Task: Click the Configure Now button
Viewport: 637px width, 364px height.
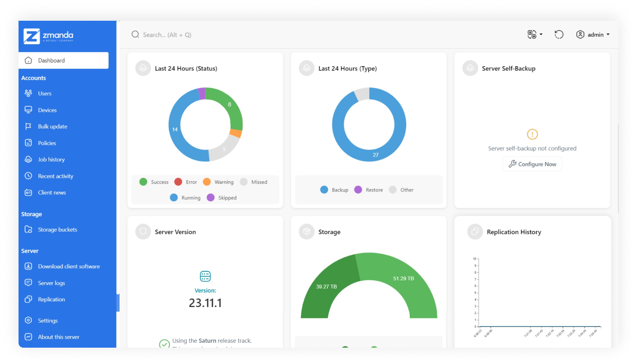Action: click(532, 164)
